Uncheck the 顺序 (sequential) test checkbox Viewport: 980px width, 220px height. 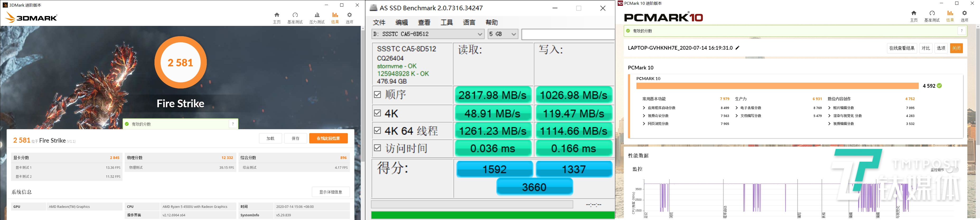point(377,94)
